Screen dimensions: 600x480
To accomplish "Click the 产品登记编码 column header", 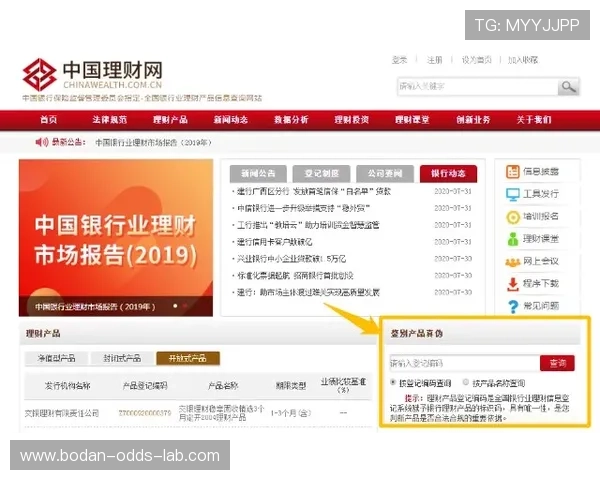I will (145, 386).
